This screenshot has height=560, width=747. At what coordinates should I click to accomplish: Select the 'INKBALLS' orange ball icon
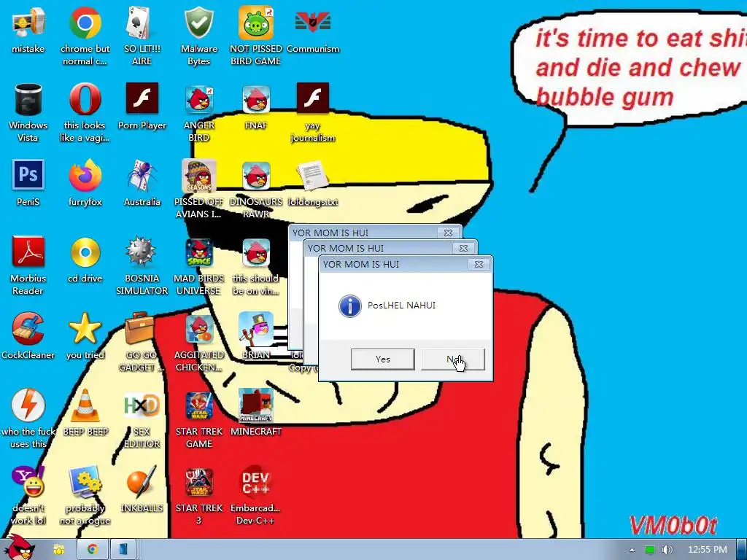coord(142,481)
